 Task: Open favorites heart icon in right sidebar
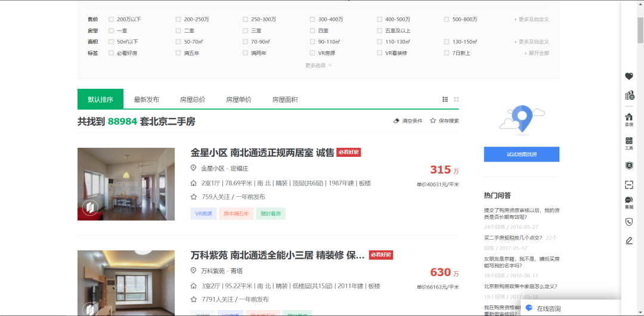coord(629,76)
